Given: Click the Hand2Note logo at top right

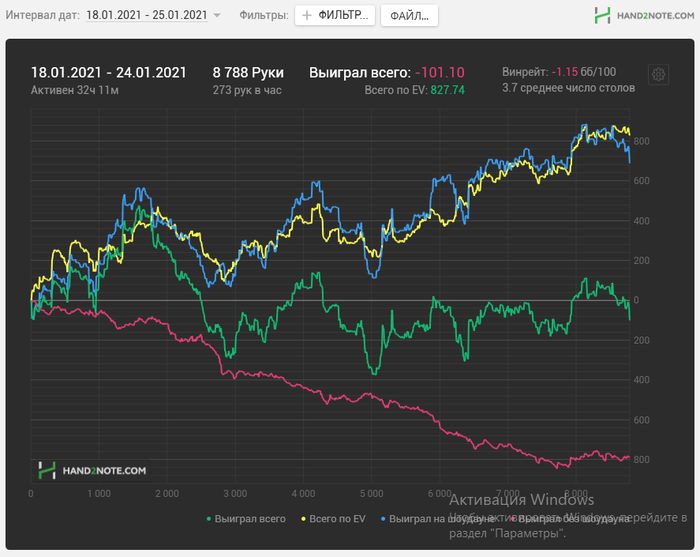Looking at the screenshot, I should tap(645, 16).
